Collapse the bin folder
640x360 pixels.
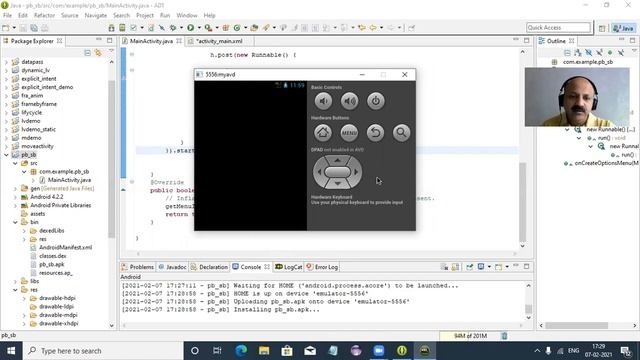(x=15, y=222)
